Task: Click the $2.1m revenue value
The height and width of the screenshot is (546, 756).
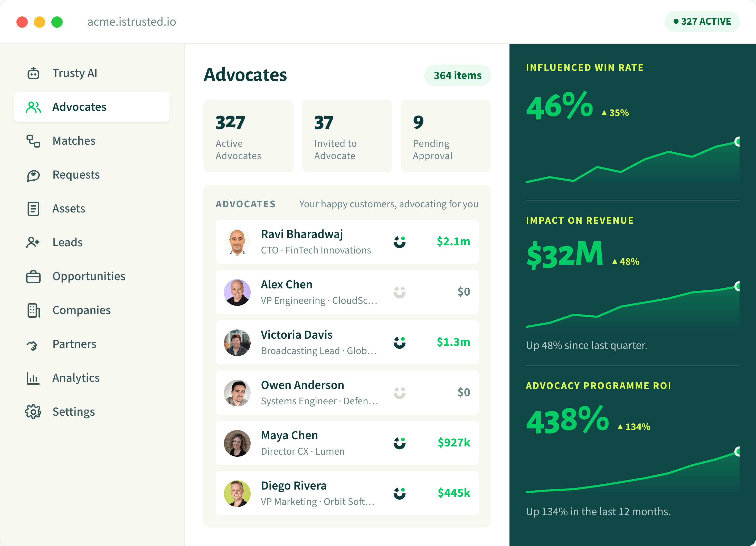Action: pyautogui.click(x=453, y=241)
